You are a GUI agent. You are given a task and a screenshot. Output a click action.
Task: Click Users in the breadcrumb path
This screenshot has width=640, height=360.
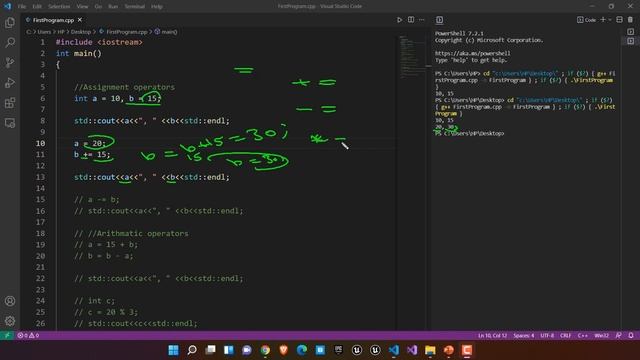point(44,32)
